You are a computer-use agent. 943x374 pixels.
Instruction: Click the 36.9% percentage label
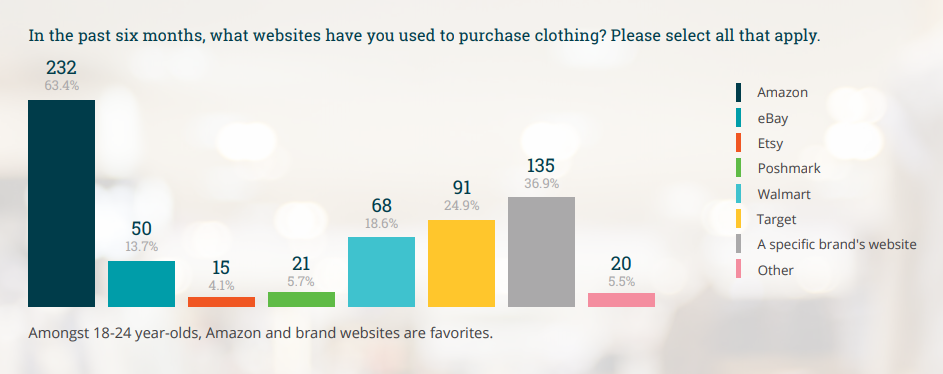pos(541,184)
